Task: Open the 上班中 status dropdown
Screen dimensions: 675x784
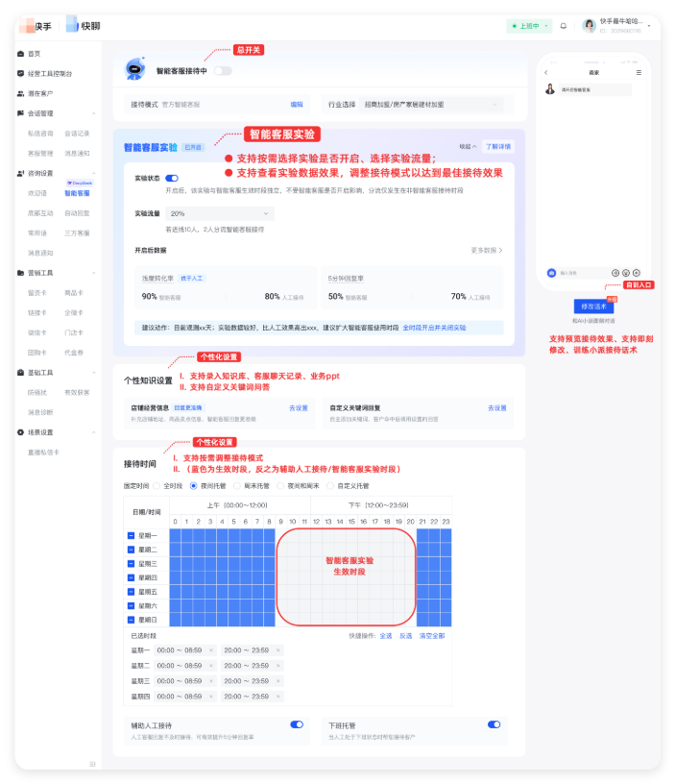Action: (529, 26)
